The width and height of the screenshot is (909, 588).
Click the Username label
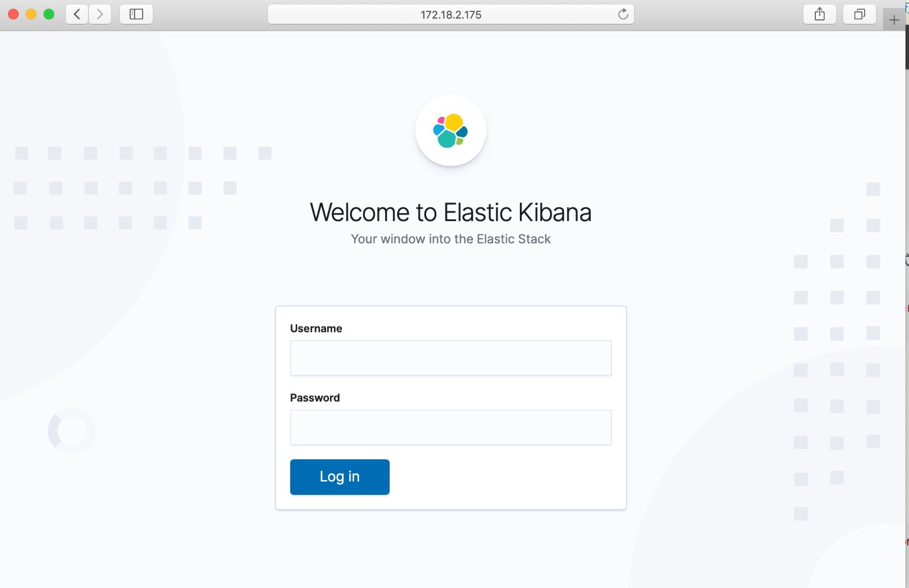click(316, 328)
